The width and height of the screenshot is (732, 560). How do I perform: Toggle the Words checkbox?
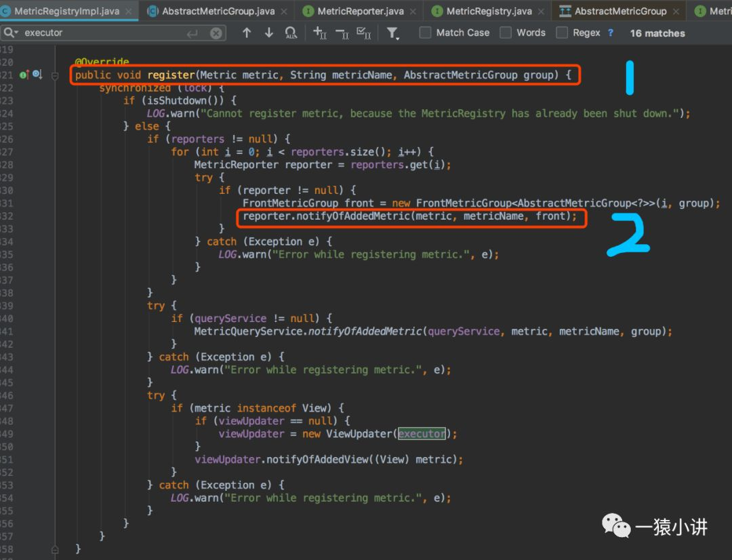click(506, 33)
